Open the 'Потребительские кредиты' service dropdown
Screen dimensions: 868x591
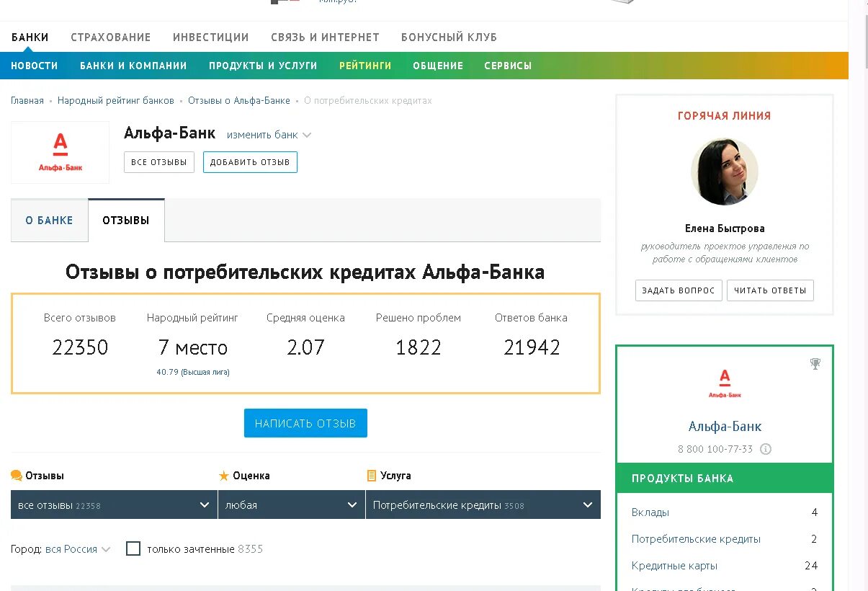(483, 505)
